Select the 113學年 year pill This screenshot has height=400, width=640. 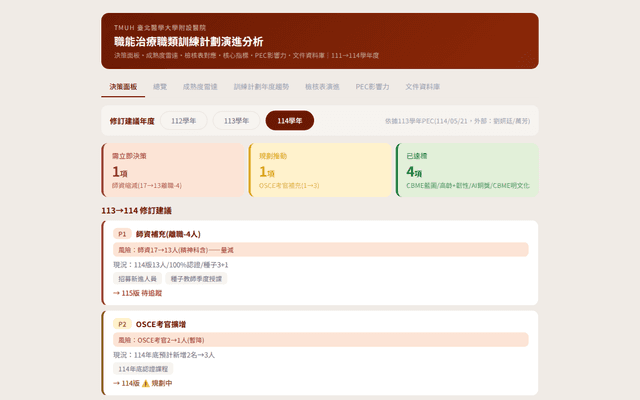pyautogui.click(x=236, y=121)
